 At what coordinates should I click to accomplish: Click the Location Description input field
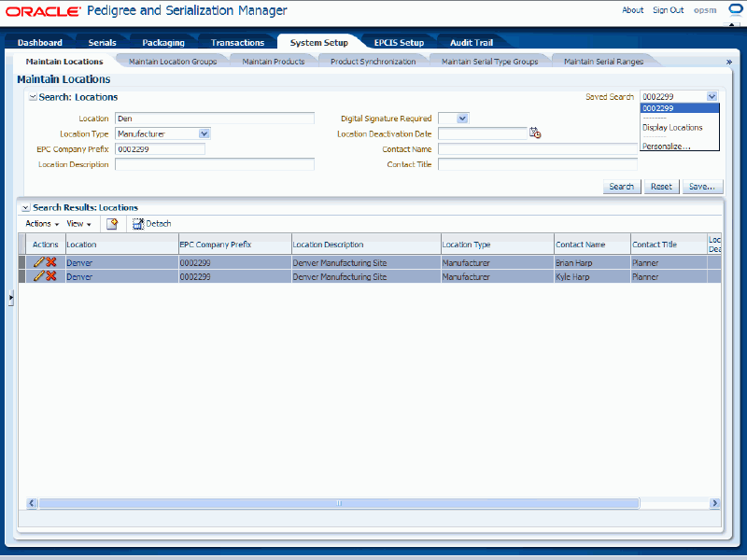point(215,164)
